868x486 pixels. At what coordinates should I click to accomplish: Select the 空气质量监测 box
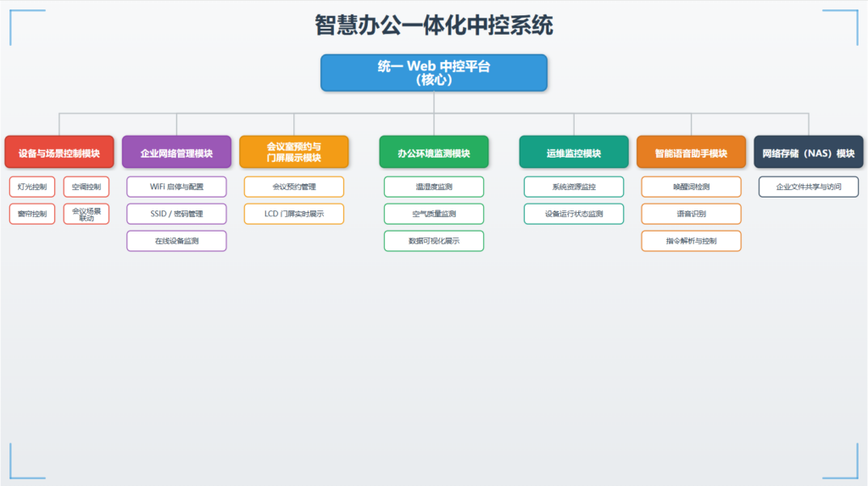tap(433, 214)
